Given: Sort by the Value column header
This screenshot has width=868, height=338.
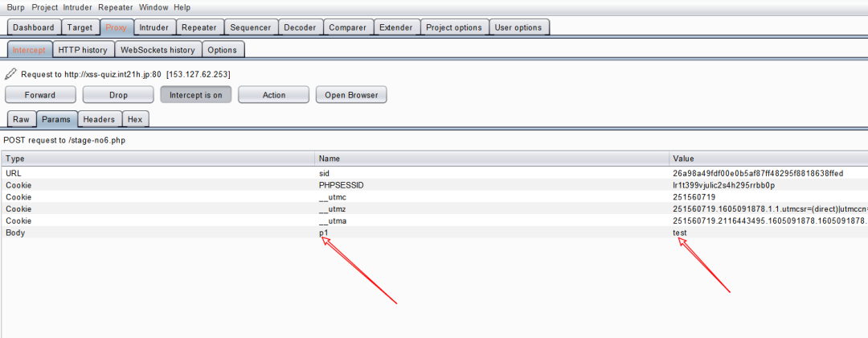Looking at the screenshot, I should tap(769, 159).
